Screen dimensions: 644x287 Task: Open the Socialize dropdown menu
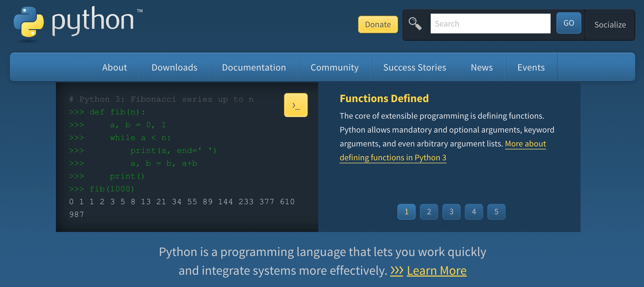click(610, 25)
